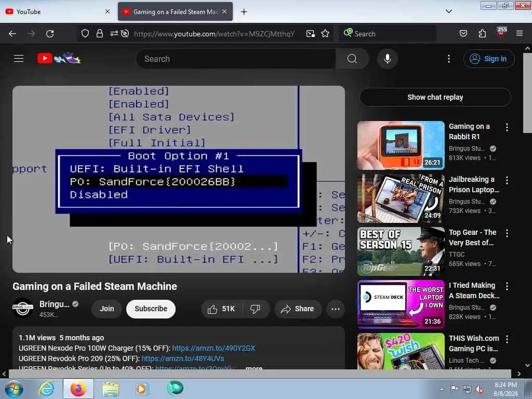This screenshot has height=399, width=532.
Task: Click the extension icon with 255 badge
Action: 501,33
